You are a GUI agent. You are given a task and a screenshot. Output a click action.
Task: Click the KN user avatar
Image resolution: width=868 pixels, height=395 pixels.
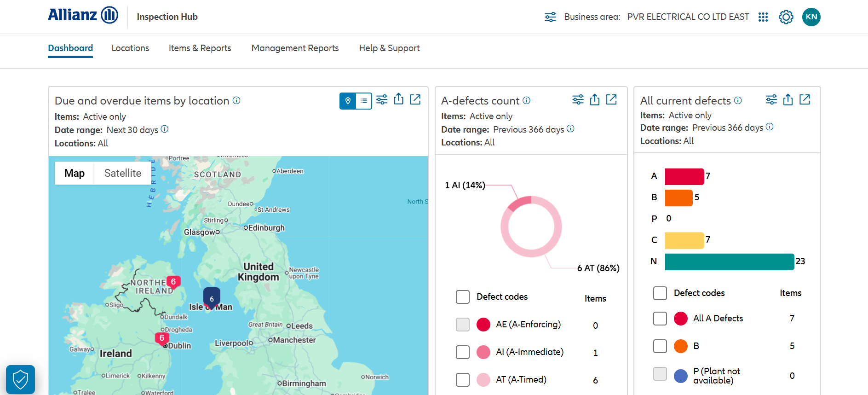point(811,17)
